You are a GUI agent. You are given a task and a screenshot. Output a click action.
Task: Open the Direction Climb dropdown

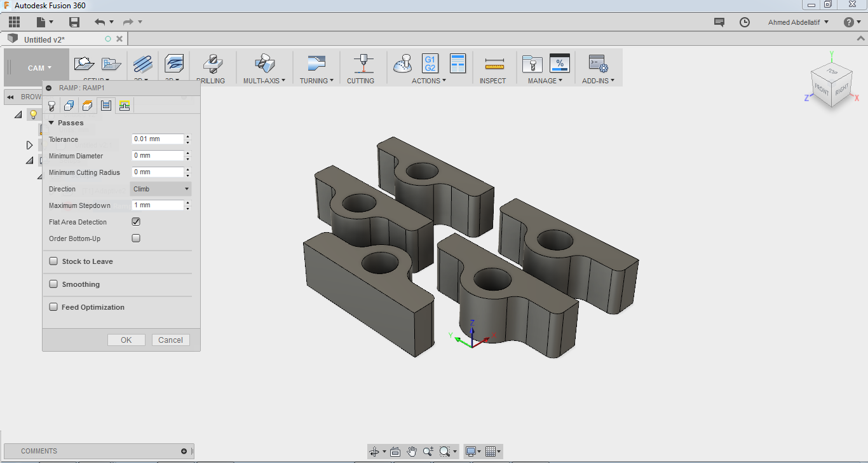click(161, 189)
